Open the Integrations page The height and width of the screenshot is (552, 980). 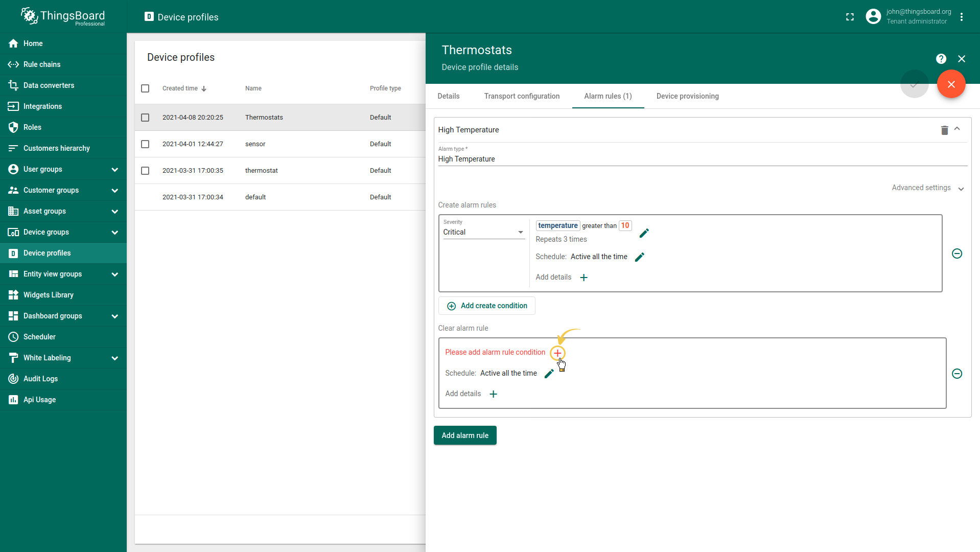[x=63, y=106]
